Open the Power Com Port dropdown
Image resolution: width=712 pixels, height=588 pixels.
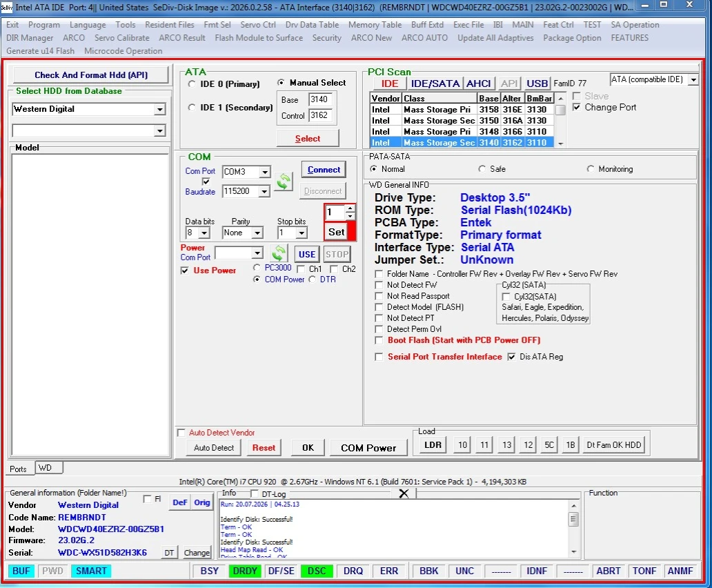(x=257, y=253)
